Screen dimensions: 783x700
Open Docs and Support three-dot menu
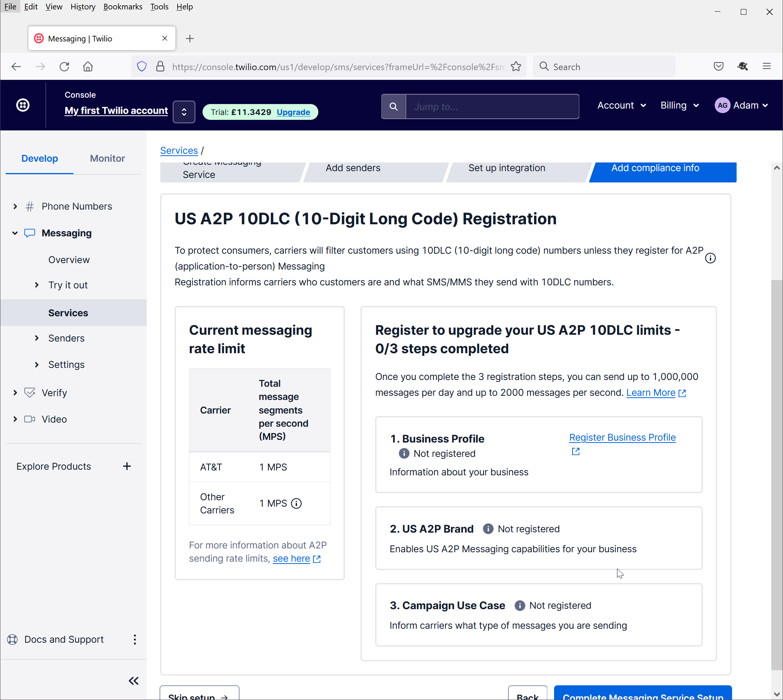point(135,639)
